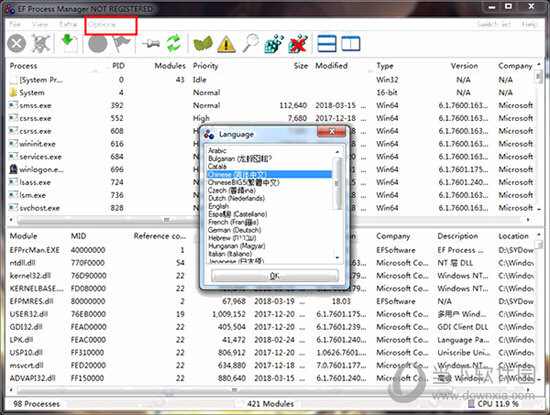The width and height of the screenshot is (550, 415).
Task: Click the gray circle toolbar icon
Action: click(x=98, y=44)
